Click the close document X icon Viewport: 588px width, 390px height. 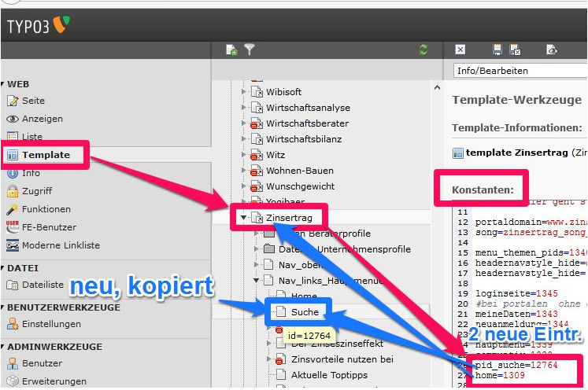click(x=460, y=50)
